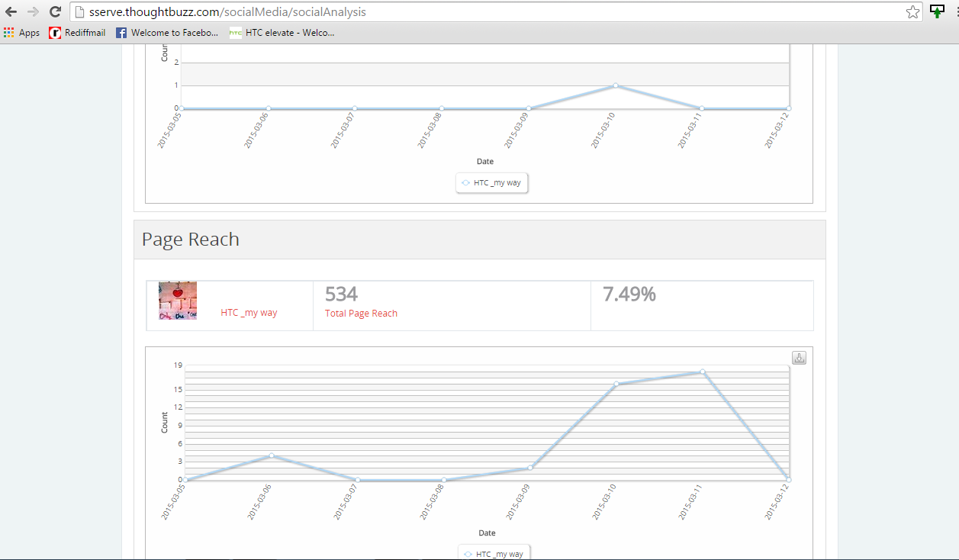
Task: Reload the page with refresh icon
Action: click(x=55, y=11)
